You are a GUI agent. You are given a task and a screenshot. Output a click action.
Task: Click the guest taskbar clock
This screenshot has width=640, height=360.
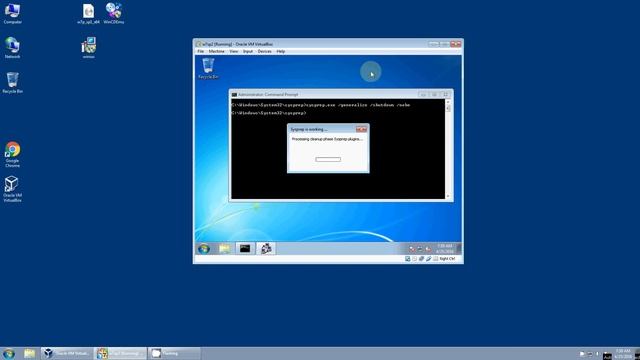pyautogui.click(x=445, y=249)
